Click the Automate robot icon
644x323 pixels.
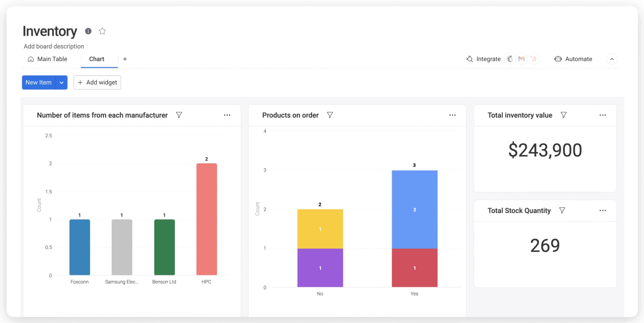coord(558,59)
